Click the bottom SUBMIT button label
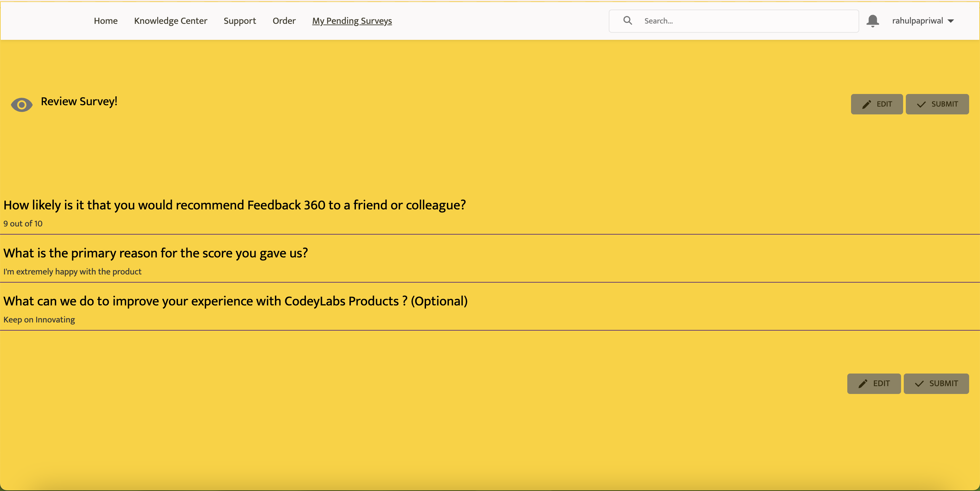 tap(943, 384)
